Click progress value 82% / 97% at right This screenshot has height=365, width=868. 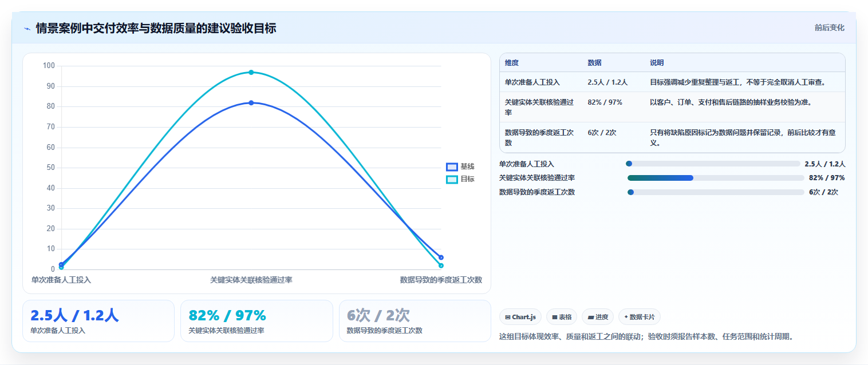(x=827, y=178)
